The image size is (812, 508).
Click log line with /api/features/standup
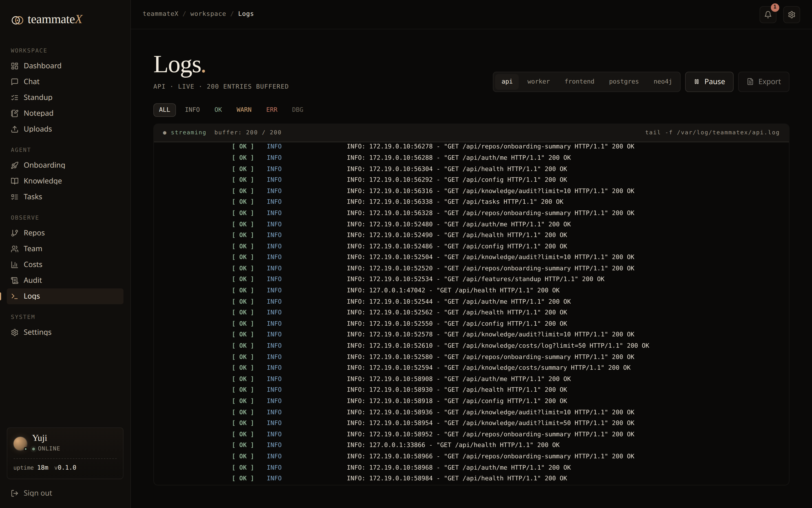click(x=471, y=279)
